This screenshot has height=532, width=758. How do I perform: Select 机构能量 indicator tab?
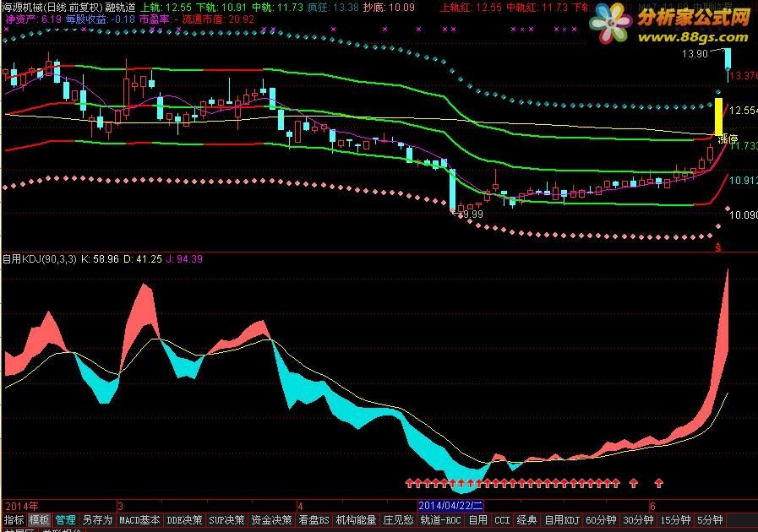(356, 520)
